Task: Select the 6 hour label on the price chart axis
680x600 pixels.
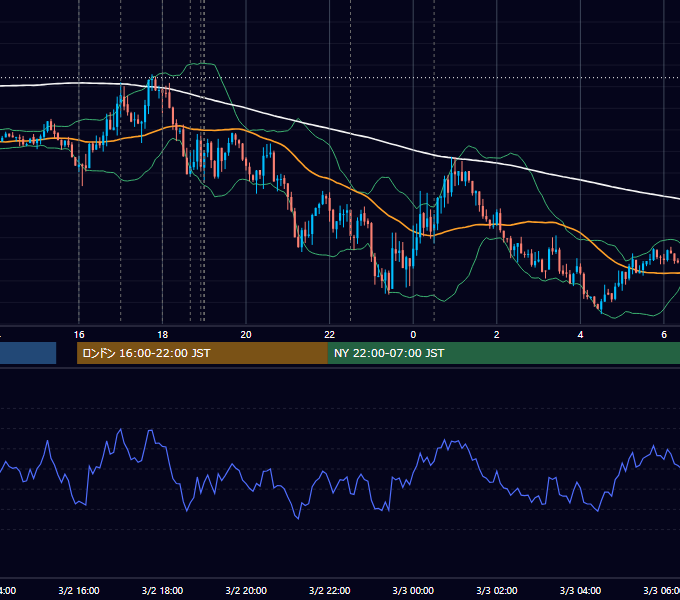Action: coord(664,335)
